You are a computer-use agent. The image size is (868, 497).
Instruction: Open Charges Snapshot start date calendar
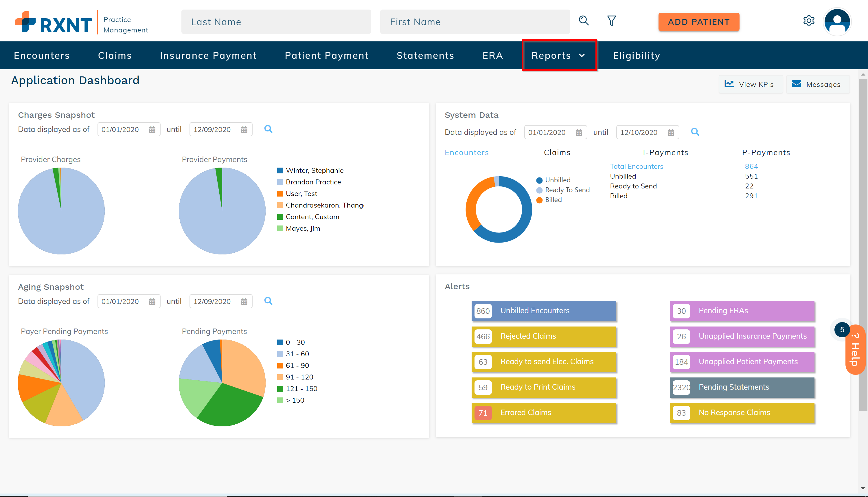coord(152,130)
